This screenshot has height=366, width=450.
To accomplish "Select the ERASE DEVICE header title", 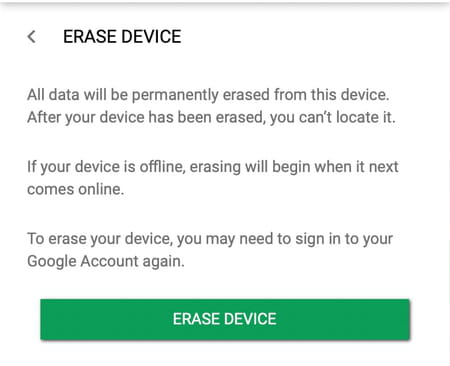I will pos(122,37).
